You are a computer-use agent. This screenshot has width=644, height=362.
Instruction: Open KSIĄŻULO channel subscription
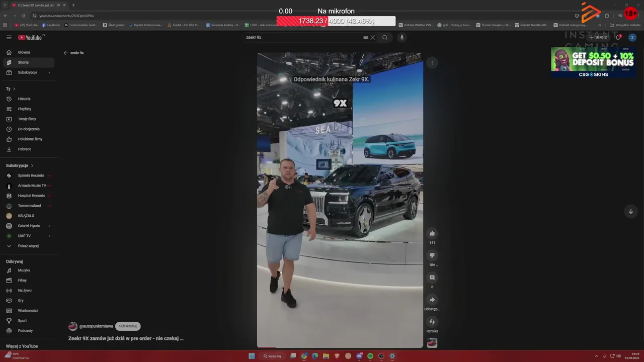click(x=29, y=216)
